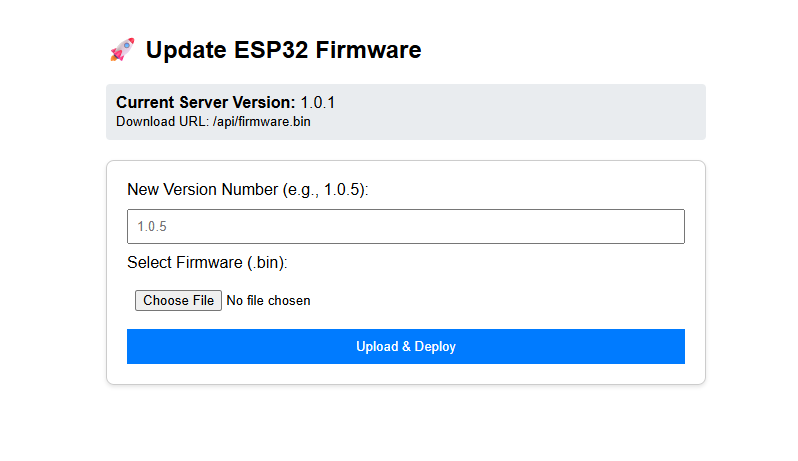
Task: Click the "Select Firmware (.bin):" label
Action: point(207,263)
